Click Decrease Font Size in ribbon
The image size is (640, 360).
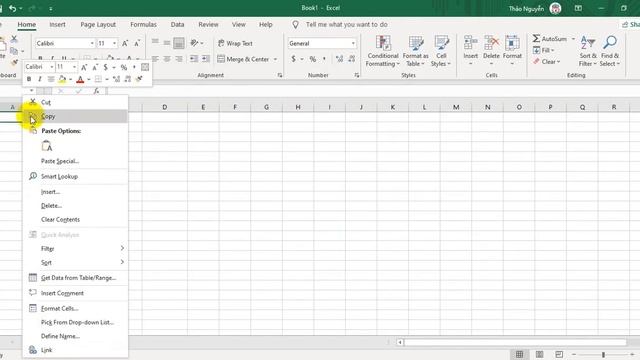tap(137, 43)
